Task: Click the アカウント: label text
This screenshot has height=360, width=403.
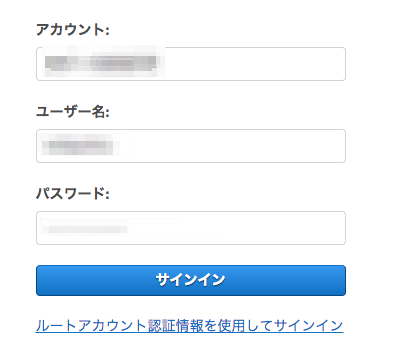Action: 73,30
